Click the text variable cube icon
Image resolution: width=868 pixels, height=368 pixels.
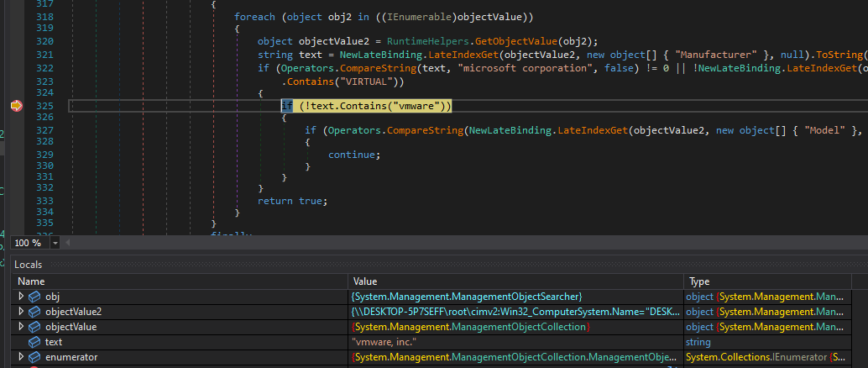pos(34,342)
